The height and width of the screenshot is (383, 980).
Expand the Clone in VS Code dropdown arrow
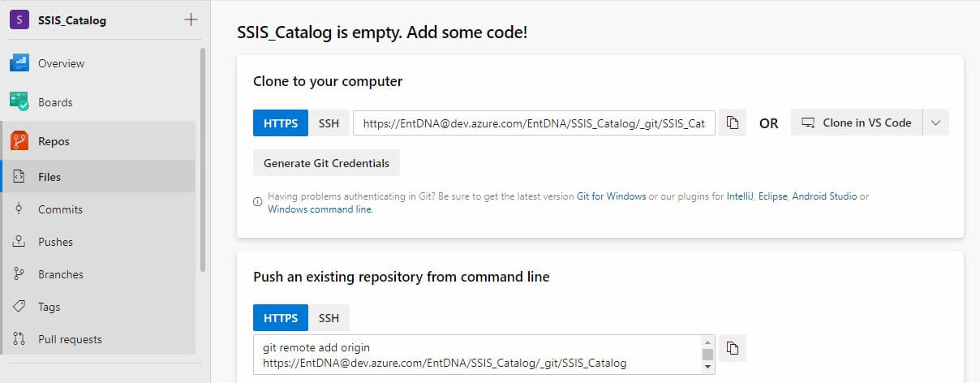(x=935, y=123)
